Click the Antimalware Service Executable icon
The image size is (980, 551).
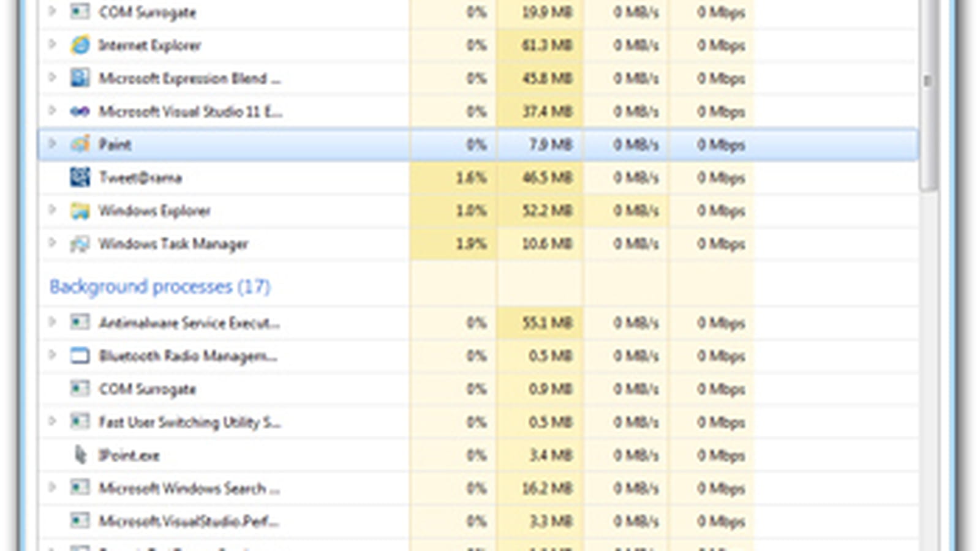click(80, 323)
